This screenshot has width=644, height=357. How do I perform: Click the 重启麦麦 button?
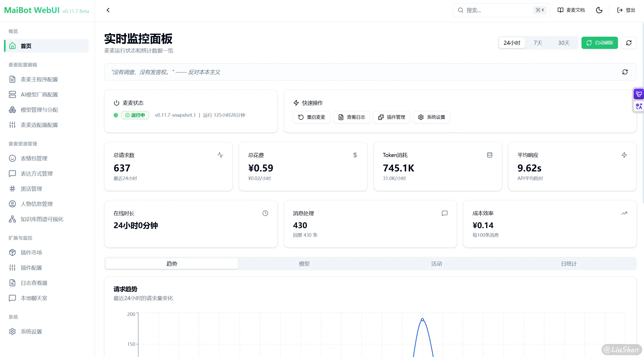311,117
